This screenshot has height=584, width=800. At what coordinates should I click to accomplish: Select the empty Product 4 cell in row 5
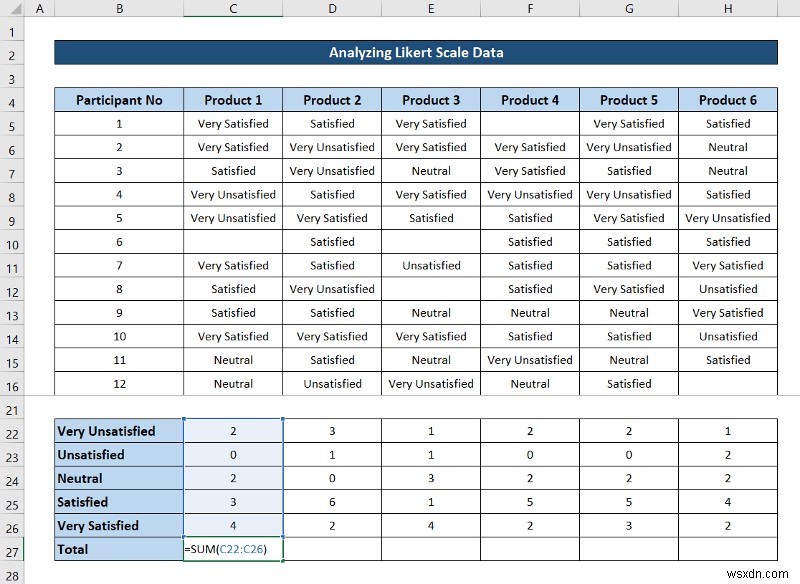point(530,123)
